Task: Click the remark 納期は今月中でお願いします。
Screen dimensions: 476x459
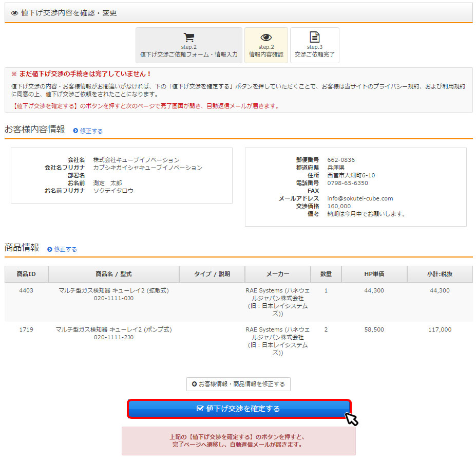Action: tap(367, 214)
